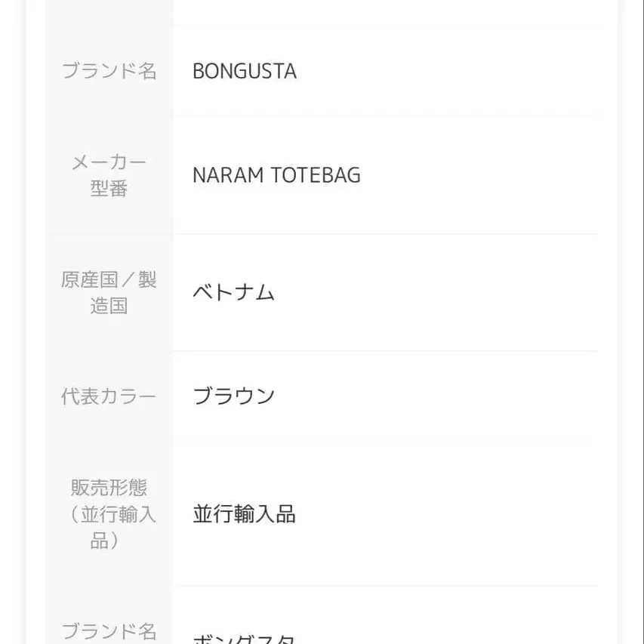The image size is (644, 644).
Task: Select the 並行輸入品 value in right column
Action: click(244, 514)
